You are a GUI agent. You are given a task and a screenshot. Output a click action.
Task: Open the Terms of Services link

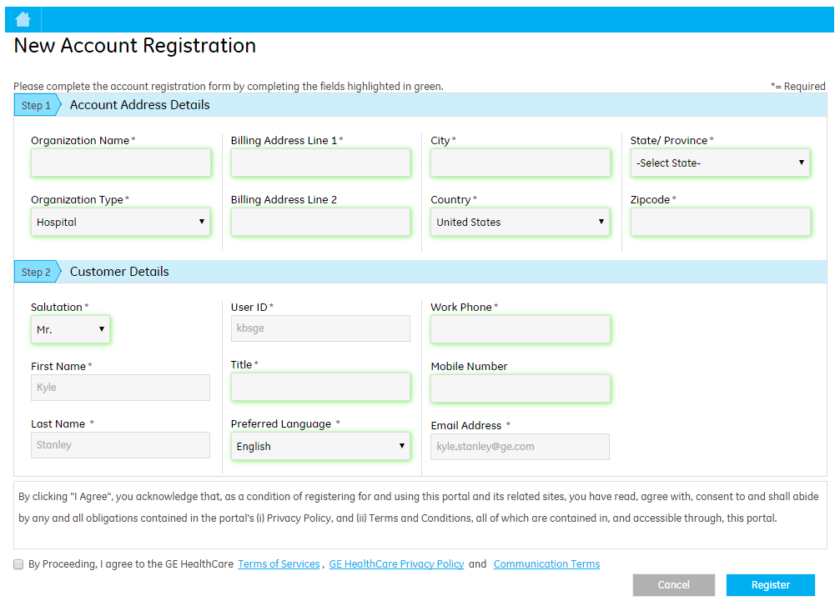click(x=279, y=564)
